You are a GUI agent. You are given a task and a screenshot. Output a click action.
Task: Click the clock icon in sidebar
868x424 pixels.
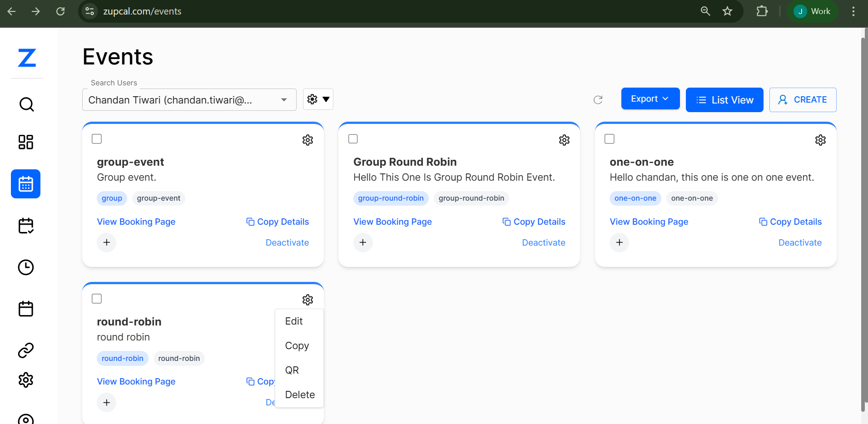pos(26,267)
